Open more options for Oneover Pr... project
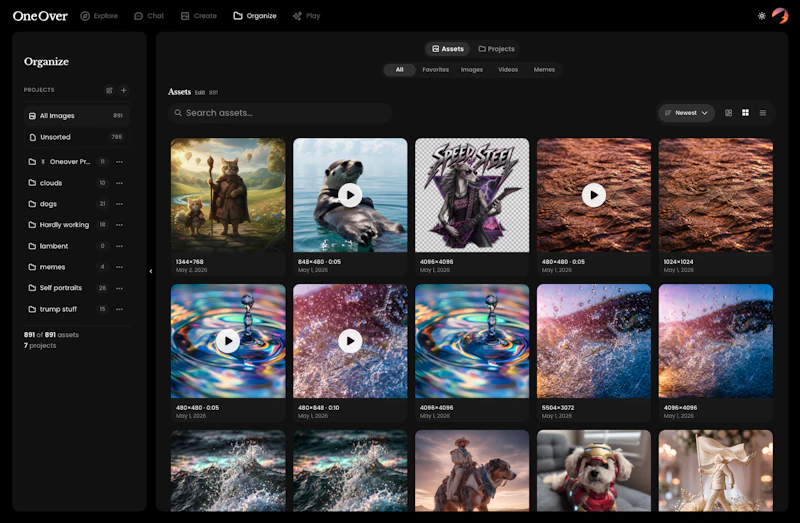Screen dimensions: 800x523 (x=119, y=162)
